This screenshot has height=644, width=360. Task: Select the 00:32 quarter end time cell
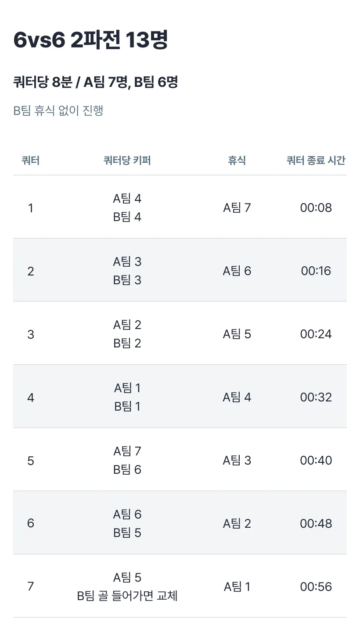coord(316,397)
